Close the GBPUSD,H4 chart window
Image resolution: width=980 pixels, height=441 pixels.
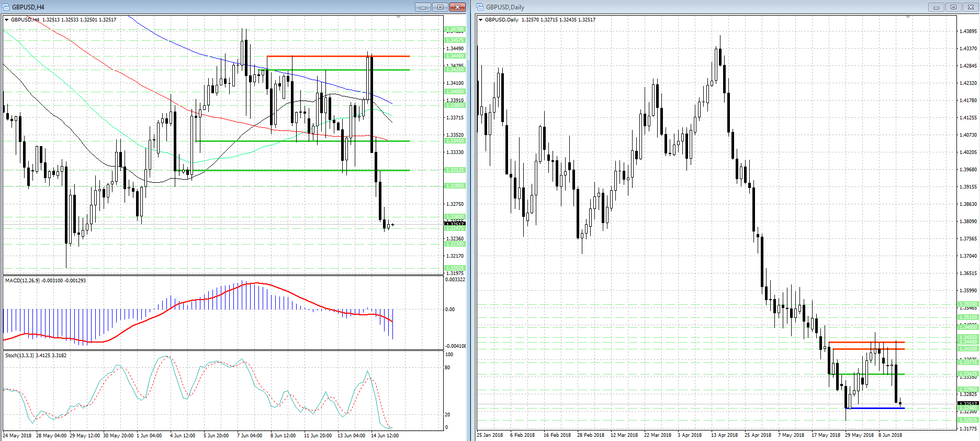pyautogui.click(x=457, y=7)
